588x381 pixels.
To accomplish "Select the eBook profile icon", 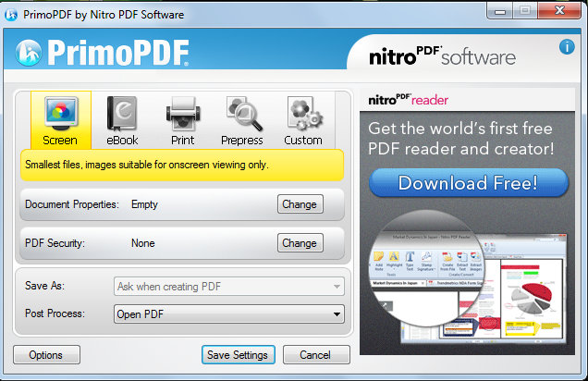I will click(122, 120).
